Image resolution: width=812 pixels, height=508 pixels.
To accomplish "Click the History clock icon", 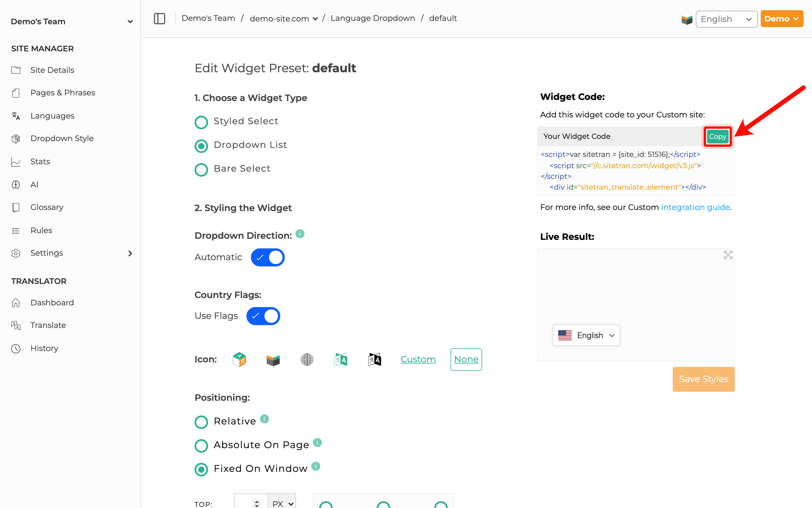I will (16, 349).
